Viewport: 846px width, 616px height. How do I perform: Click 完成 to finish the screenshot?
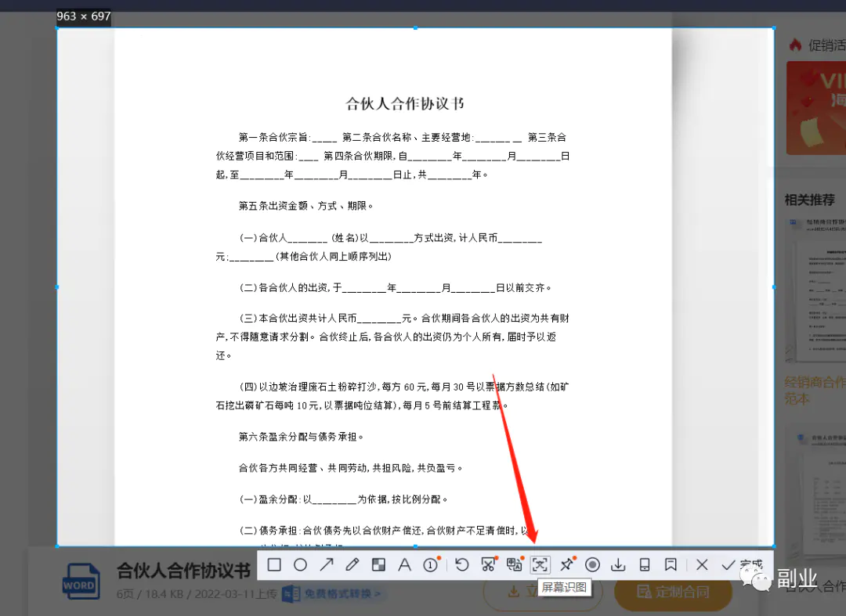point(741,564)
